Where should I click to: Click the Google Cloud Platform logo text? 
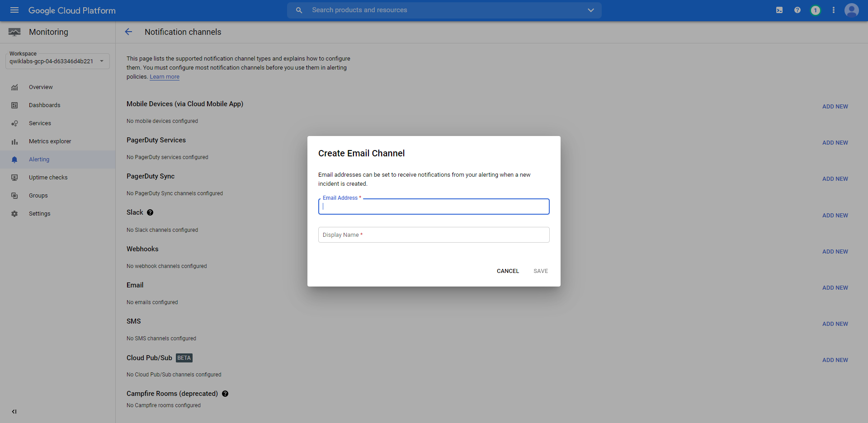click(72, 10)
